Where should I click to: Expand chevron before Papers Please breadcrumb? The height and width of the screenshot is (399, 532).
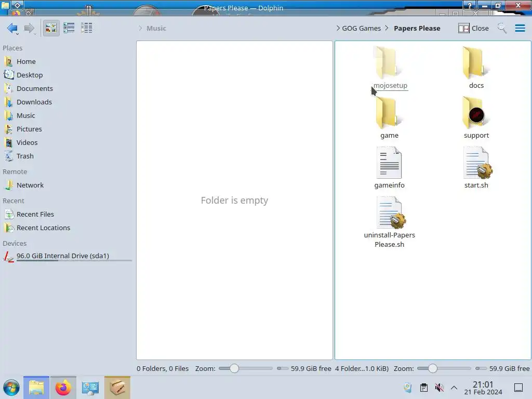click(x=387, y=28)
